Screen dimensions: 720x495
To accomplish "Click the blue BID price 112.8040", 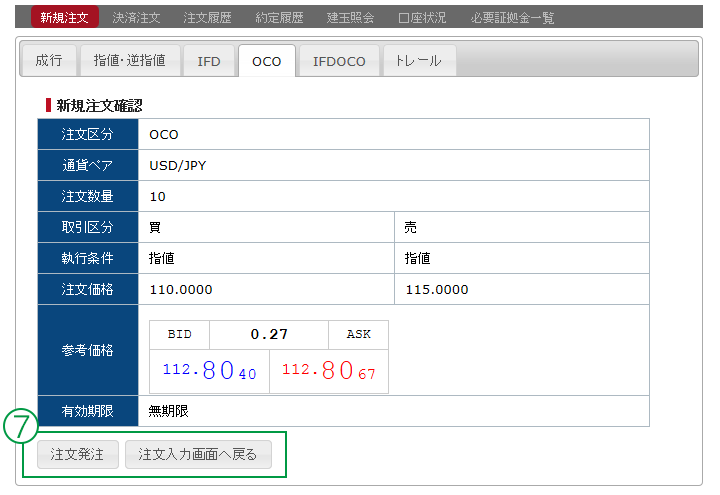I will pos(209,370).
